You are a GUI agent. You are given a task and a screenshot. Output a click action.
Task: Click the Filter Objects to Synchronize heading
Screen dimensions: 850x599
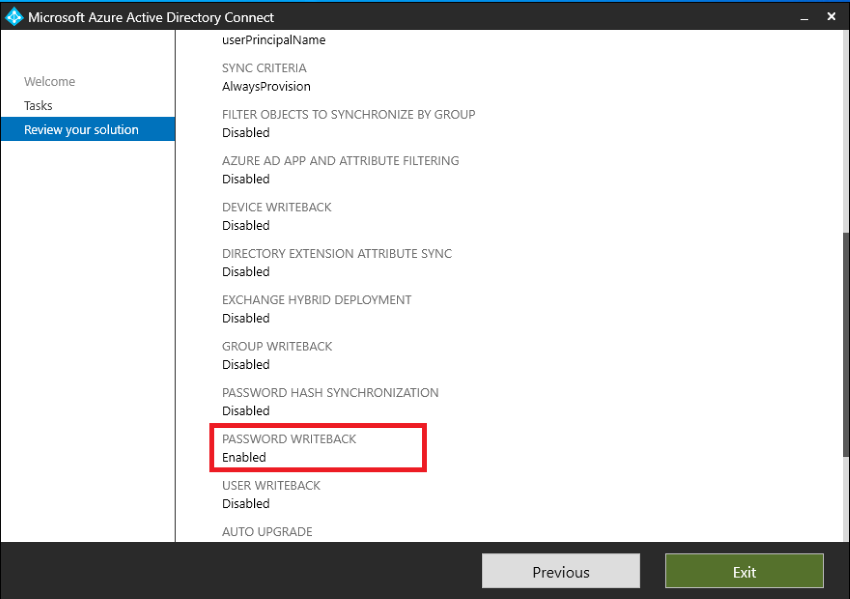348,114
